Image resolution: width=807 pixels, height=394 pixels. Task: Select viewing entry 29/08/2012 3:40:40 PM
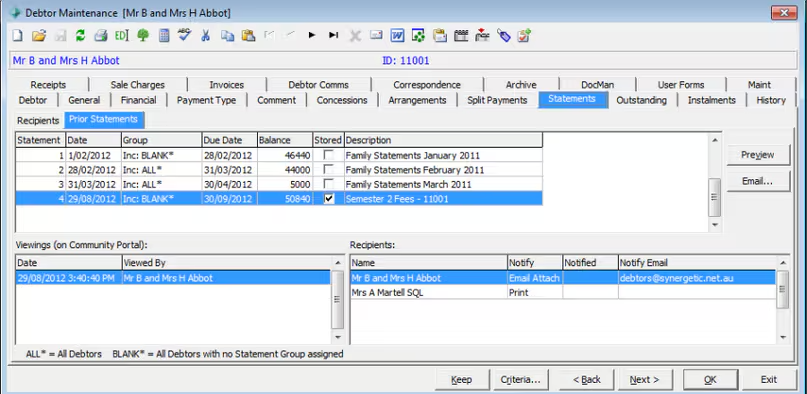(x=172, y=278)
